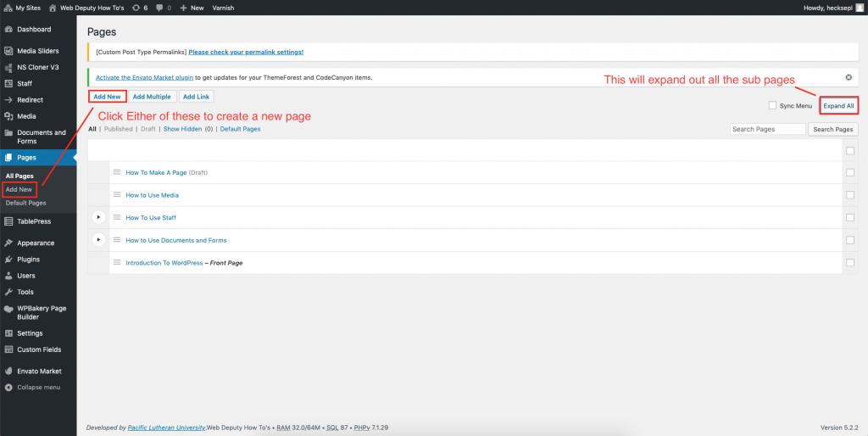Open the How to Use Media page link
The image size is (868, 436).
point(153,195)
